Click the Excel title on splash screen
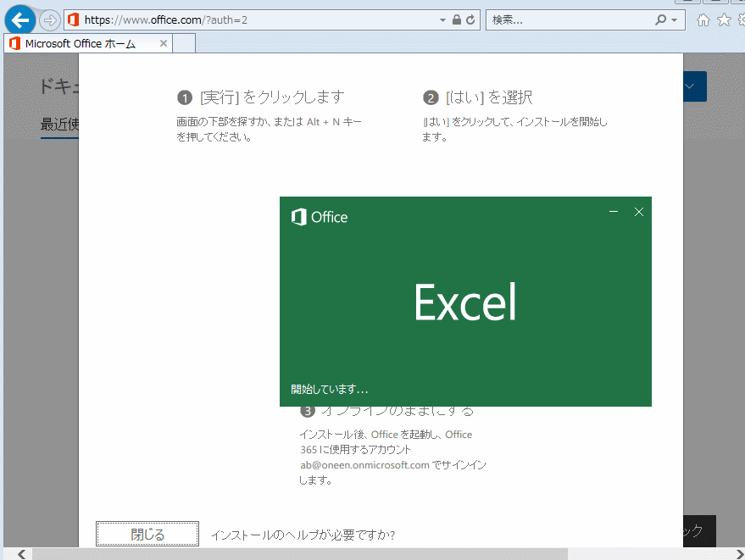The width and height of the screenshot is (745, 560). (465, 302)
